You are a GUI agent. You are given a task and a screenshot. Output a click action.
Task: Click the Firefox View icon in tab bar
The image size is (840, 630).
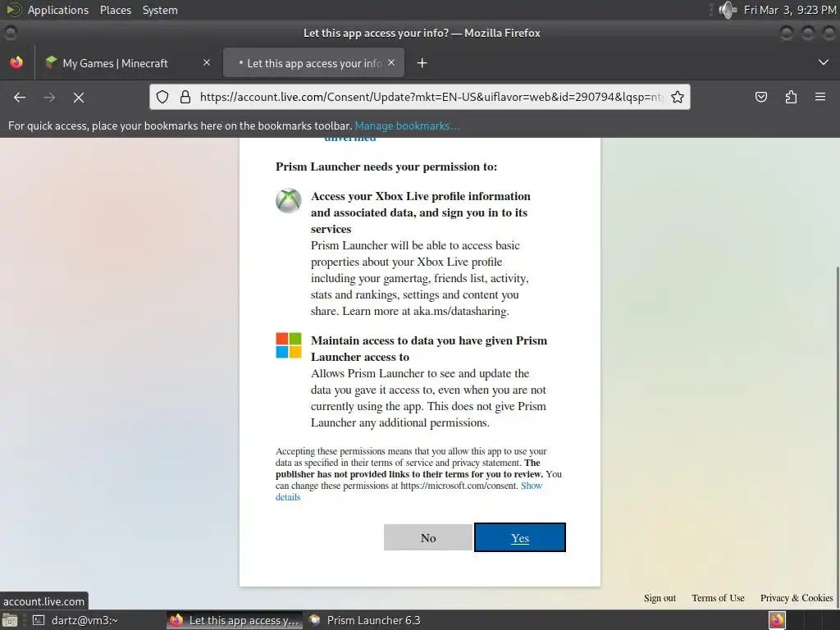(16, 62)
